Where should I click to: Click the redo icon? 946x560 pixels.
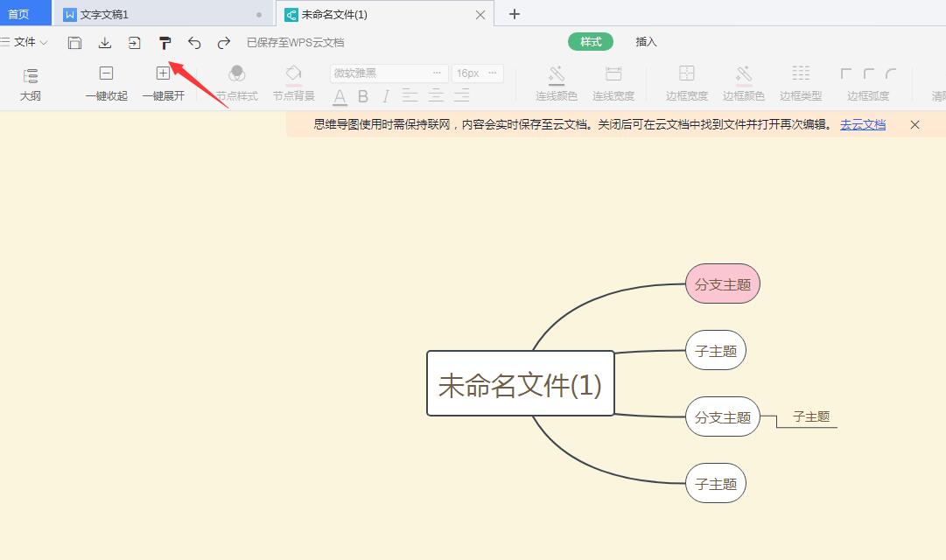tap(222, 42)
